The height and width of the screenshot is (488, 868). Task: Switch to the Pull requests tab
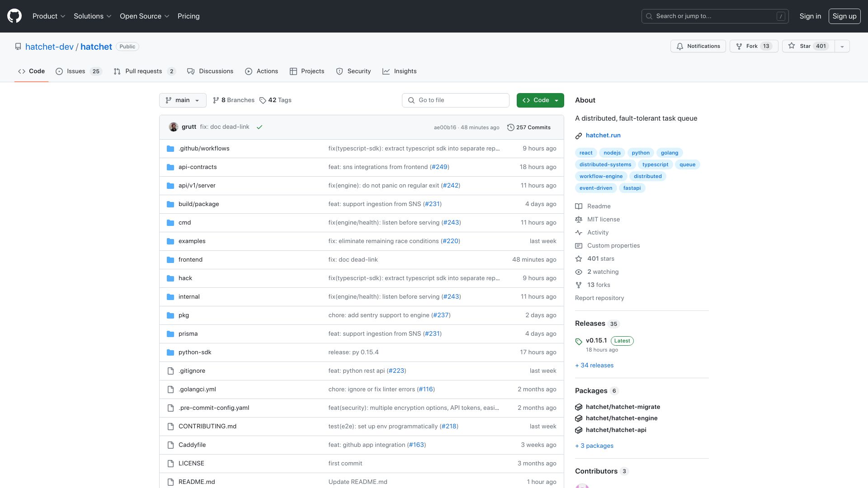pos(144,71)
